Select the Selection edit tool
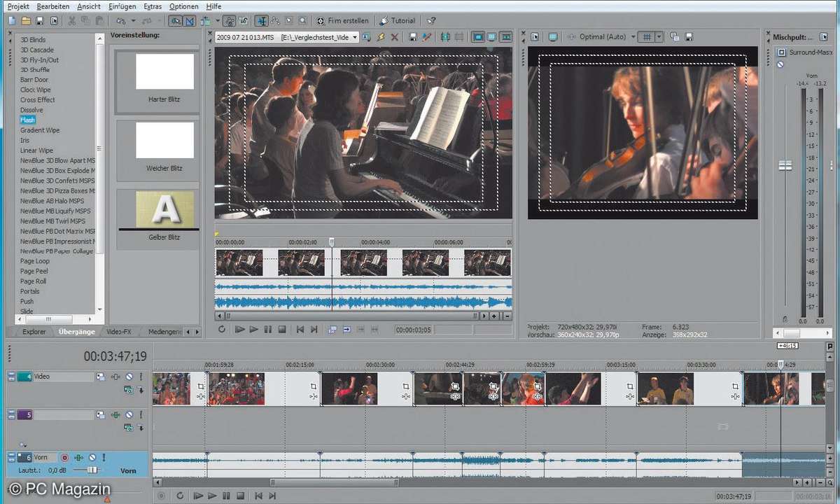Image resolution: width=840 pixels, height=504 pixels. click(289, 21)
